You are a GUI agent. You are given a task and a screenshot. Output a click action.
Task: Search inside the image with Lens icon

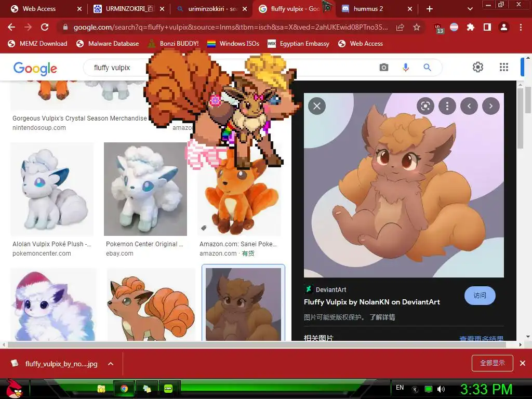425,106
